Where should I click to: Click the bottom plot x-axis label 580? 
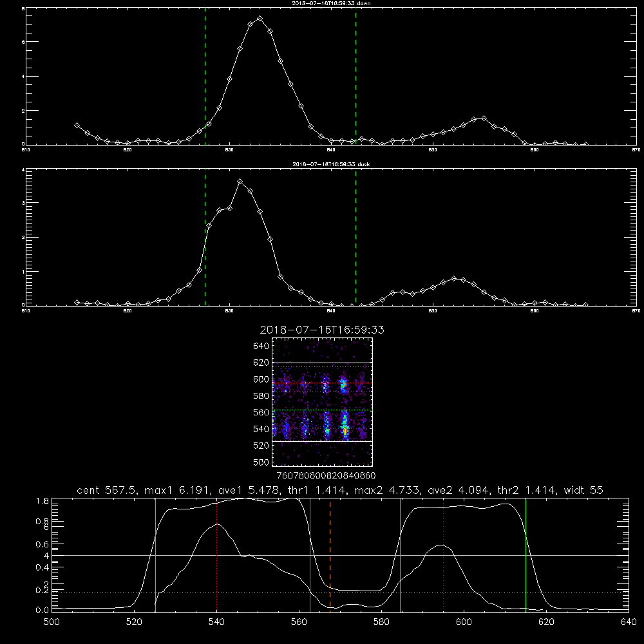coord(381,622)
